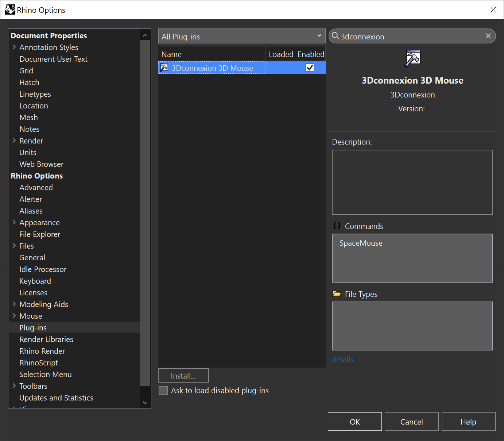Open the Location page
Image resolution: width=504 pixels, height=441 pixels.
tap(34, 106)
